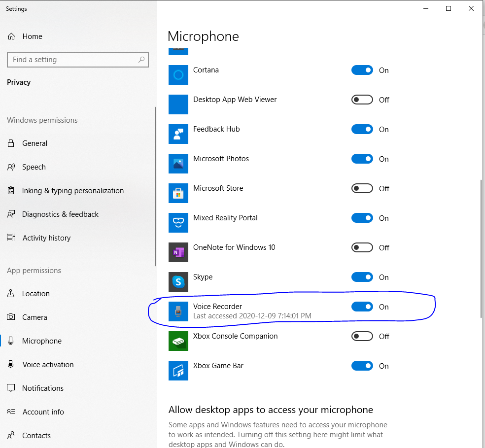Viewport: 485px width, 448px height.
Task: Open Activity history page
Action: (x=46, y=238)
